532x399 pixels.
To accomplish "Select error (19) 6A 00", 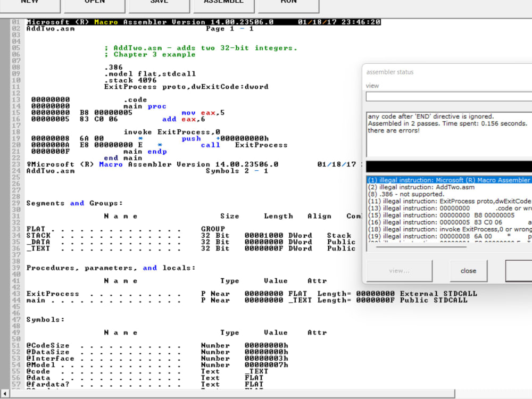I will [450, 237].
